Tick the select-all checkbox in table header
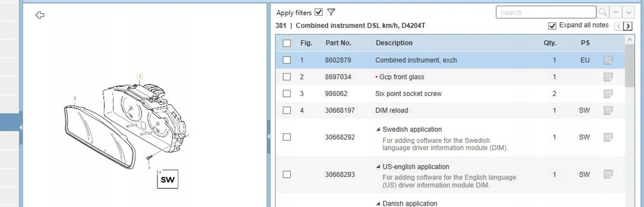Screen dimensions: 644x207 287,43
